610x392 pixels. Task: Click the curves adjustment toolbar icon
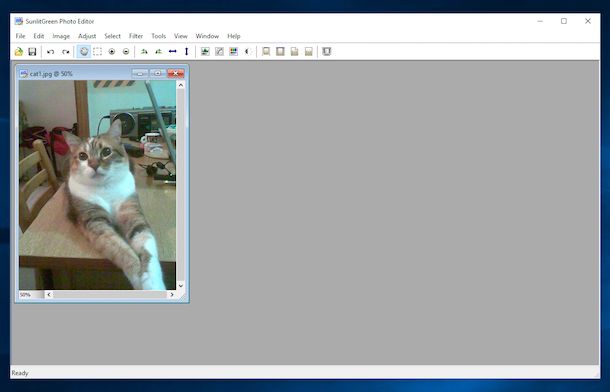pyautogui.click(x=219, y=51)
